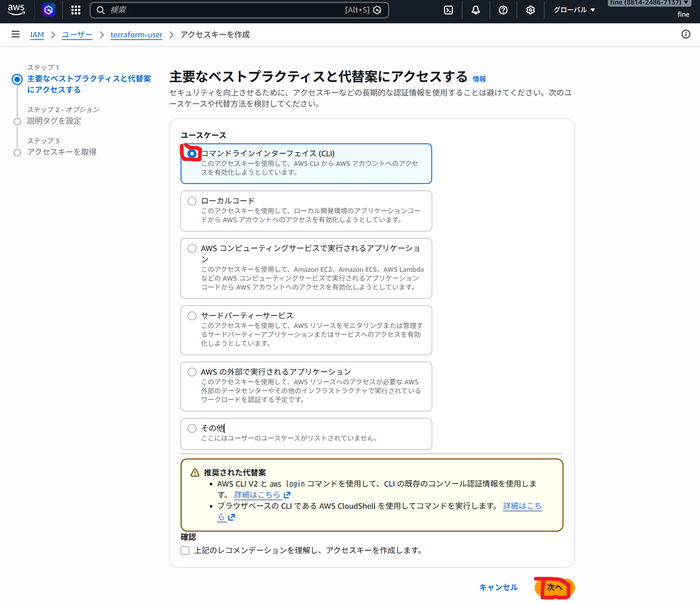Viewport: 700px width, 605px height.
Task: Open the グローバル region dropdown
Action: pyautogui.click(x=574, y=10)
